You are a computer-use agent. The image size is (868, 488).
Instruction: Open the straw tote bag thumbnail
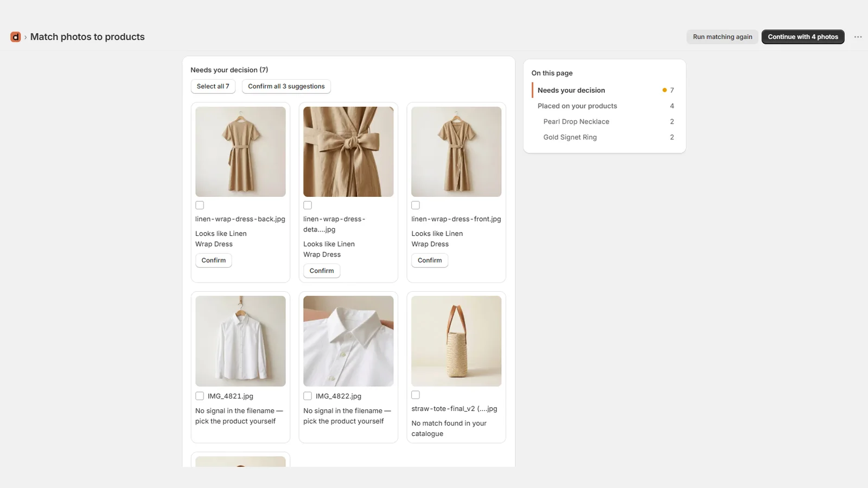(456, 341)
